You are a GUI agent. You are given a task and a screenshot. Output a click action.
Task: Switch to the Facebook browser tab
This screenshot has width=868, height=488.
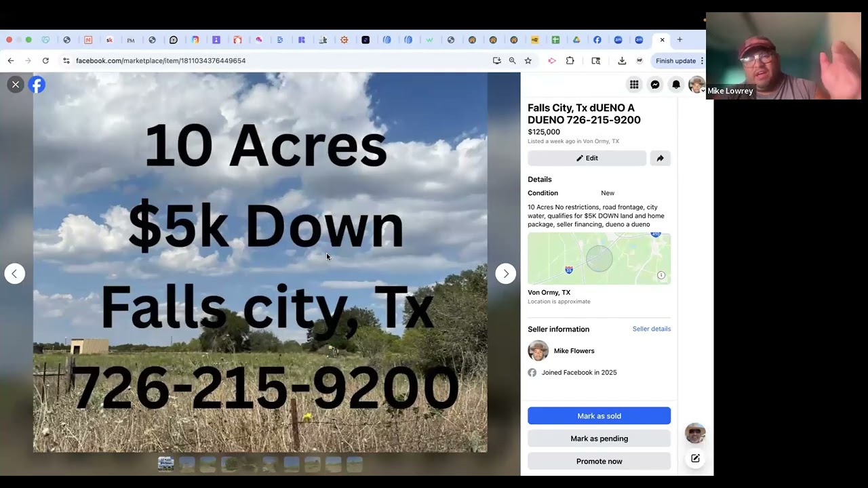click(597, 40)
